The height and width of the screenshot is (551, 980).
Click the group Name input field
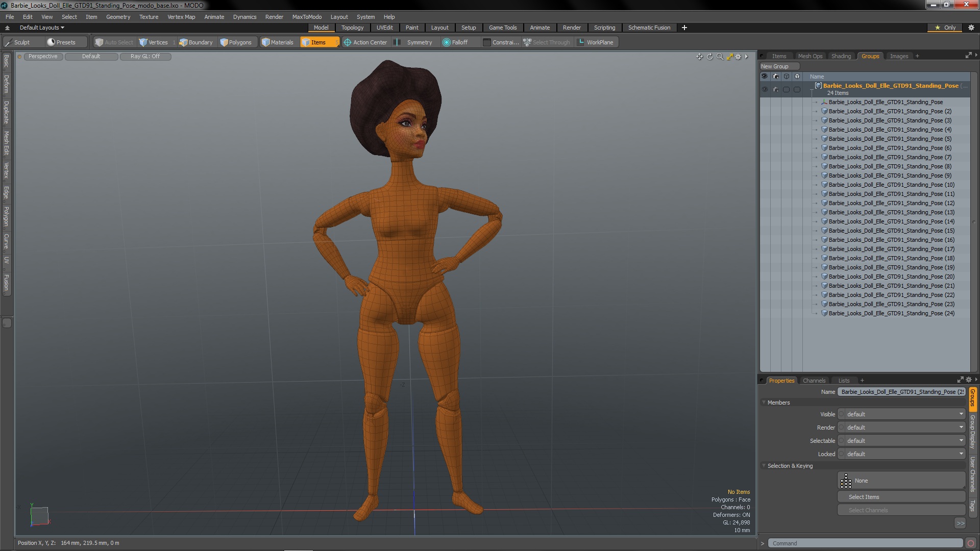(901, 392)
